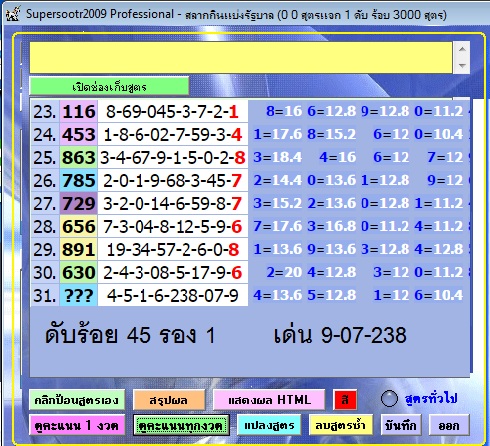Image resolution: width=490 pixels, height=446 pixels.
Task: Click score 2=14.4 in row 26
Action: [278, 180]
